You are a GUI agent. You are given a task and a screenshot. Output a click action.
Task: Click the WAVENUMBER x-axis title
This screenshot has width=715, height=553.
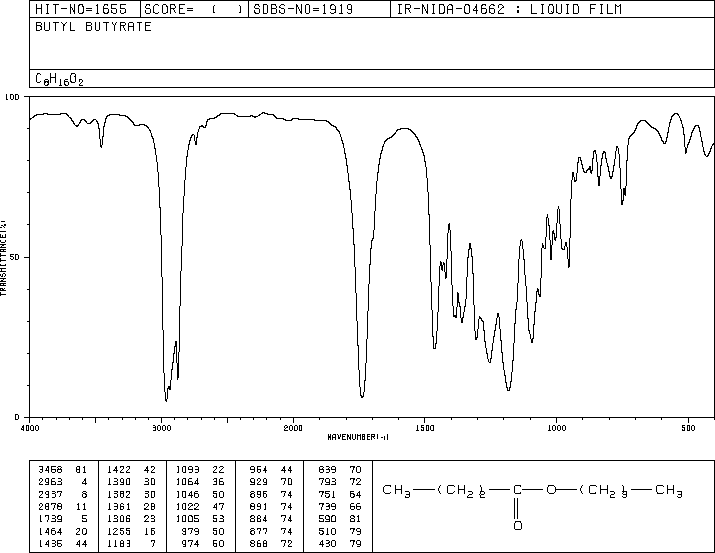(x=358, y=437)
